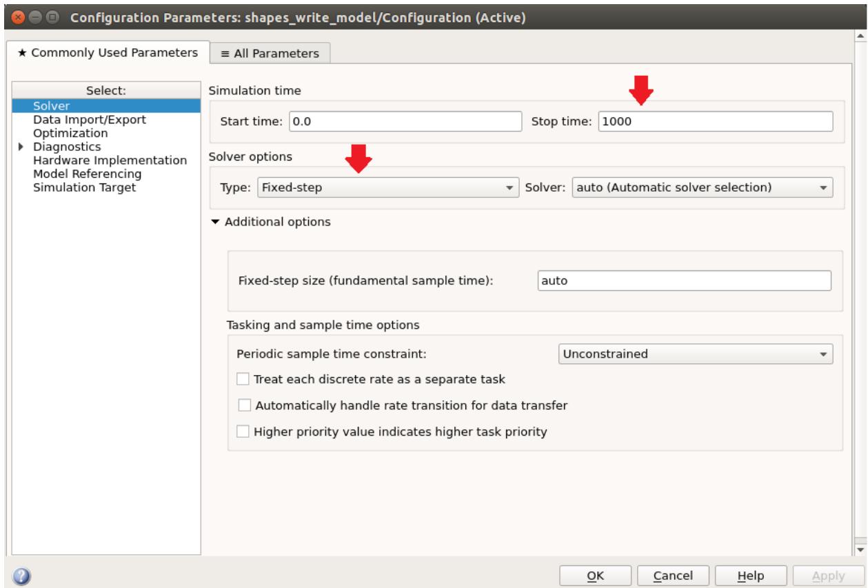The height and width of the screenshot is (588, 868).
Task: Select Data Import/Export in the list
Action: pyautogui.click(x=90, y=119)
